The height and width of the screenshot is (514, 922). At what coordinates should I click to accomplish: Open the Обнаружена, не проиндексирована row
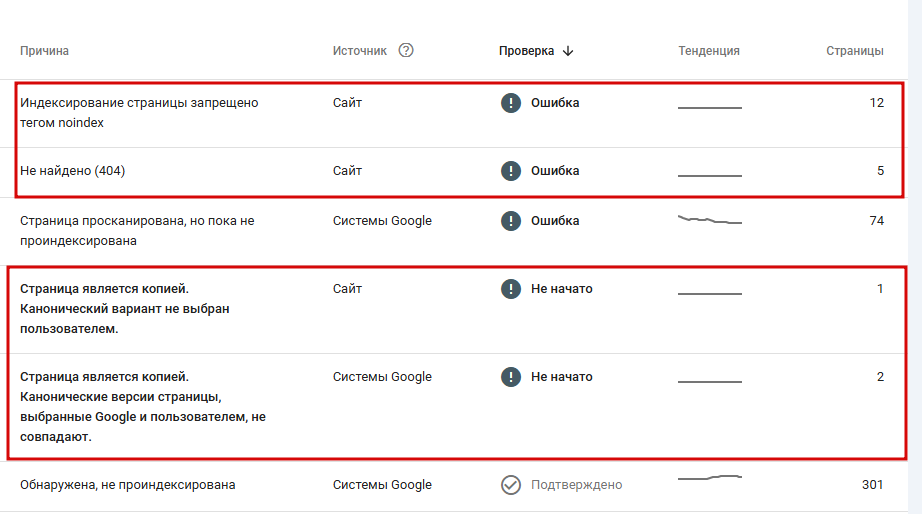pyautogui.click(x=127, y=485)
